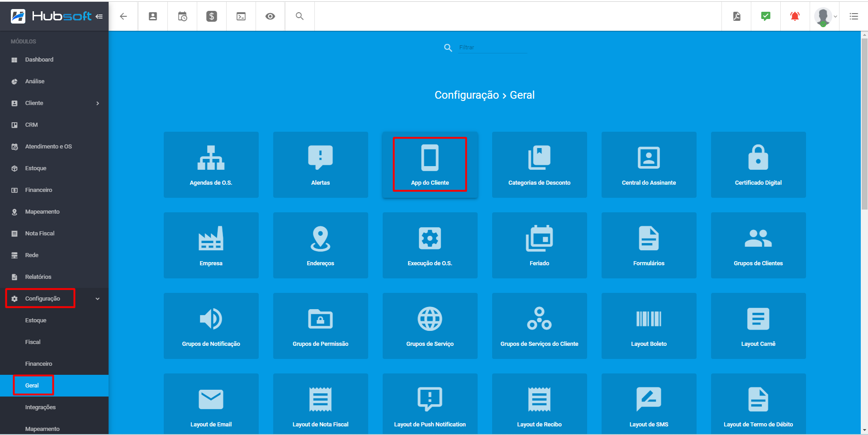Image resolution: width=868 pixels, height=435 pixels.
Task: Open the red notification bell
Action: pyautogui.click(x=795, y=16)
